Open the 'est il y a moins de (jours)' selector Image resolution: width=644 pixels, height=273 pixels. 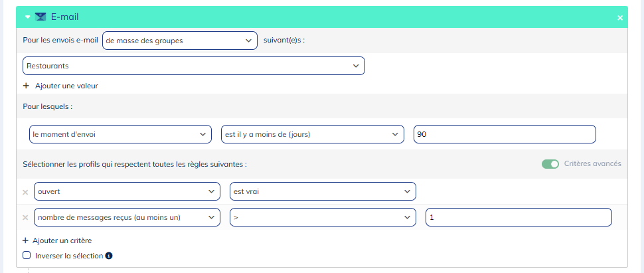pyautogui.click(x=312, y=134)
